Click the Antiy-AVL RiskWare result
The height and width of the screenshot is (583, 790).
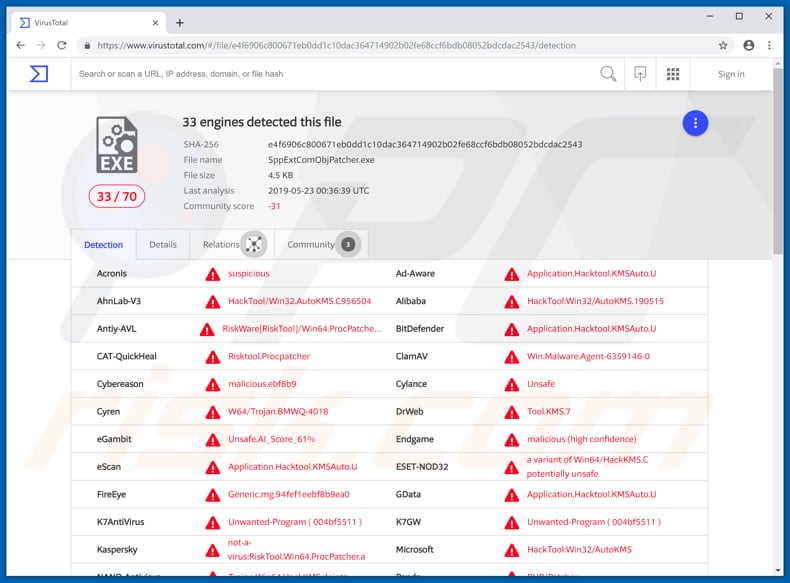tap(302, 329)
